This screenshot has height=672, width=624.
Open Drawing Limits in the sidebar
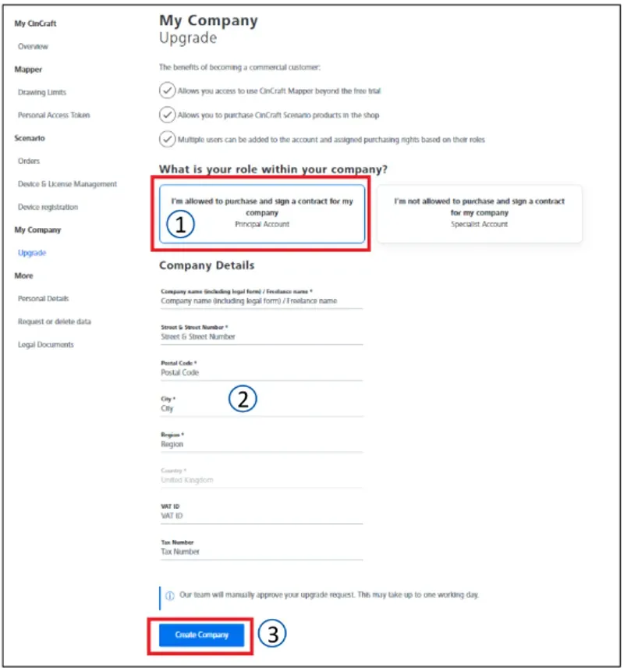click(x=42, y=92)
